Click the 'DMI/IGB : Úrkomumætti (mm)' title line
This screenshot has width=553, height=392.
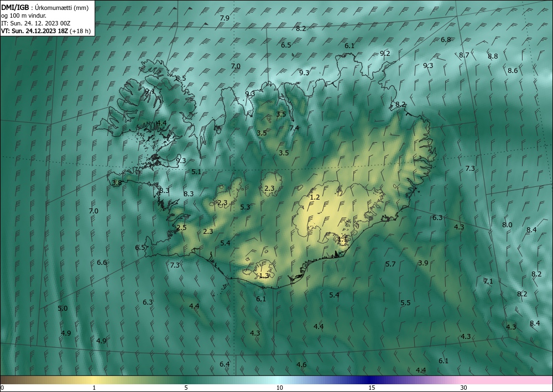pos(45,8)
